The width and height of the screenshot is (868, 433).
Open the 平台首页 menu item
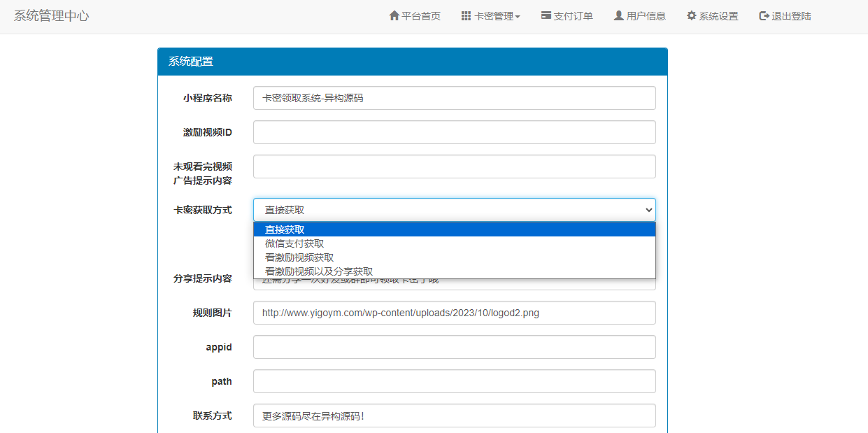pyautogui.click(x=419, y=15)
